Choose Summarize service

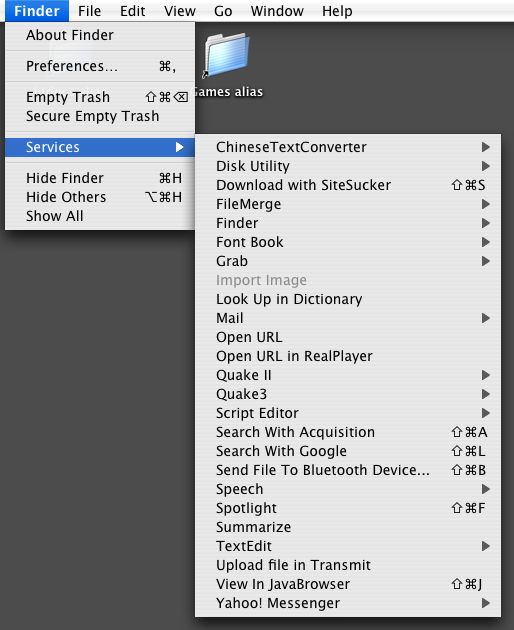click(348, 527)
